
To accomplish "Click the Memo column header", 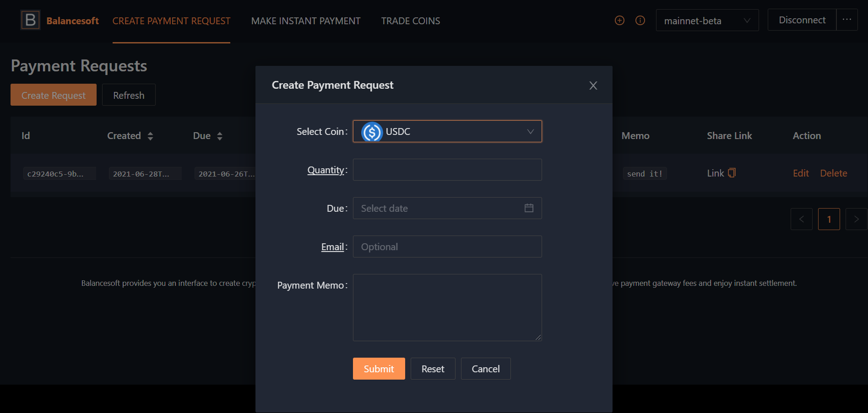I will [635, 136].
